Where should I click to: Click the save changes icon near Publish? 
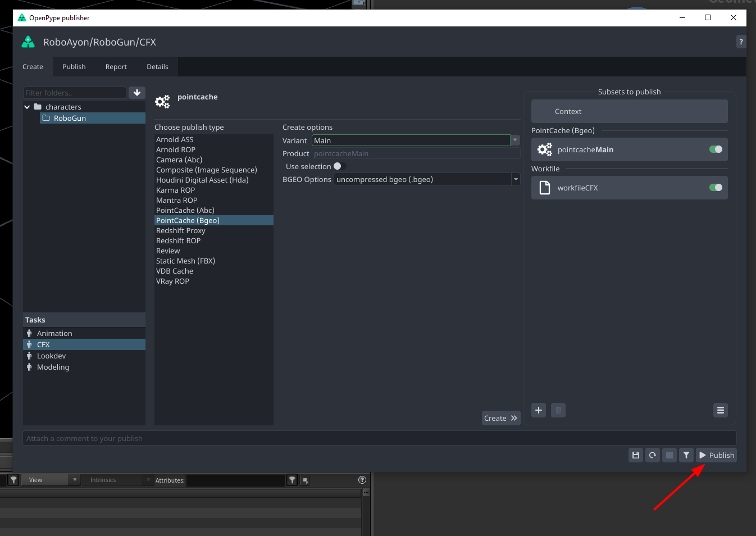tap(635, 455)
